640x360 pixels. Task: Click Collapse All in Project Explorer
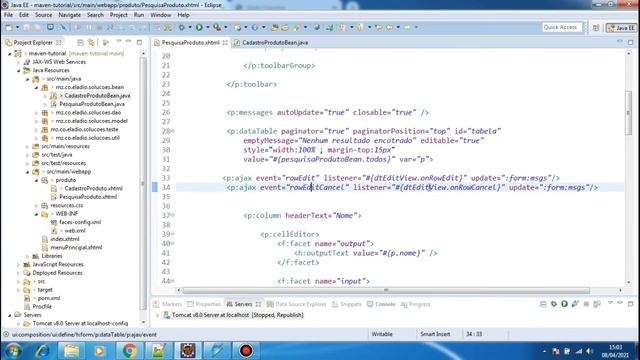tap(80, 42)
